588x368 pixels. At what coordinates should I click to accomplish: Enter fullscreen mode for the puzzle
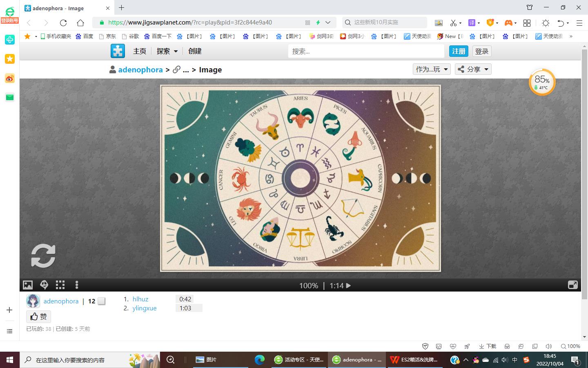[573, 285]
